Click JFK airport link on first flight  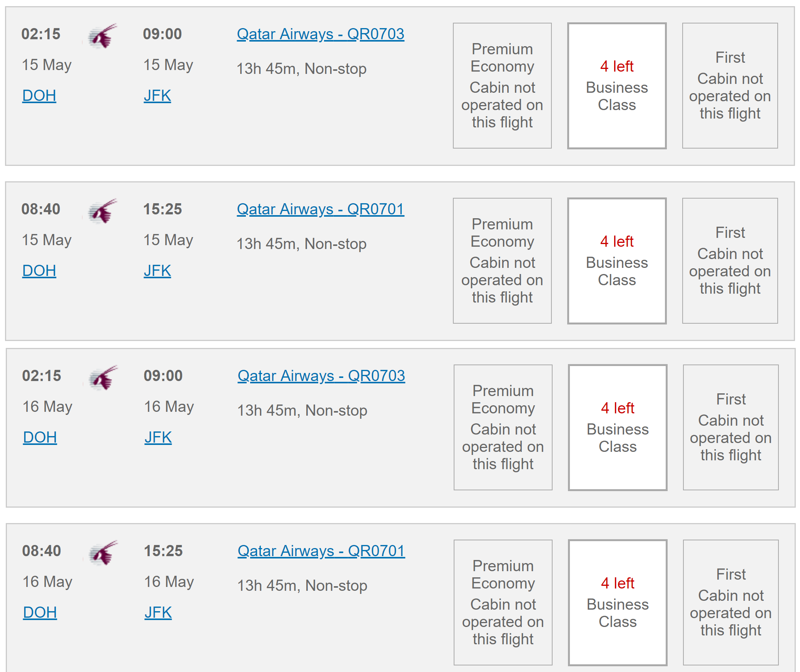pos(157,95)
